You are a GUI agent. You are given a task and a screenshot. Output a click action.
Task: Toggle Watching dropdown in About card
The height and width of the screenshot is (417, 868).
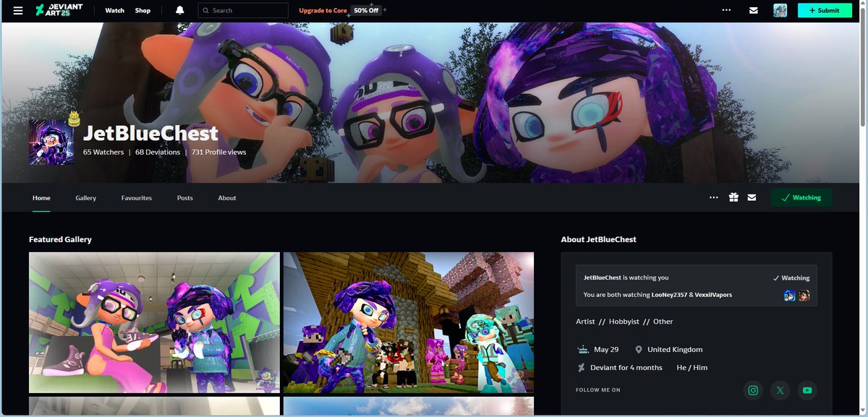coord(791,278)
